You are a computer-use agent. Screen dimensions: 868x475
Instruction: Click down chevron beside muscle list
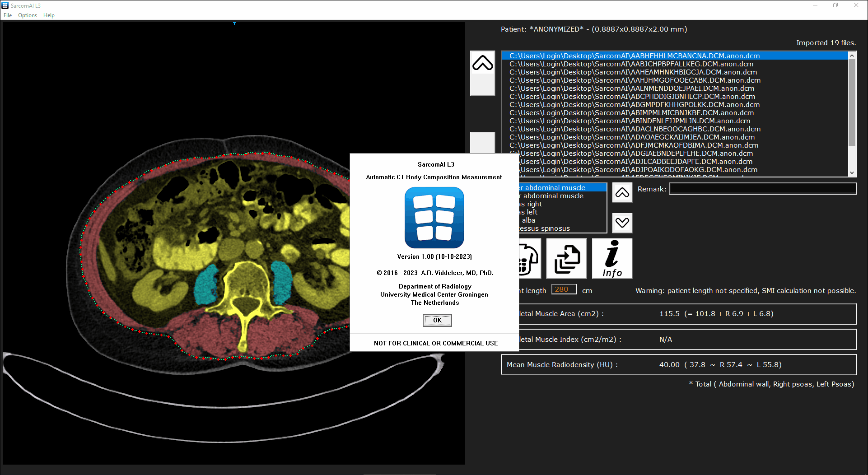(x=622, y=223)
